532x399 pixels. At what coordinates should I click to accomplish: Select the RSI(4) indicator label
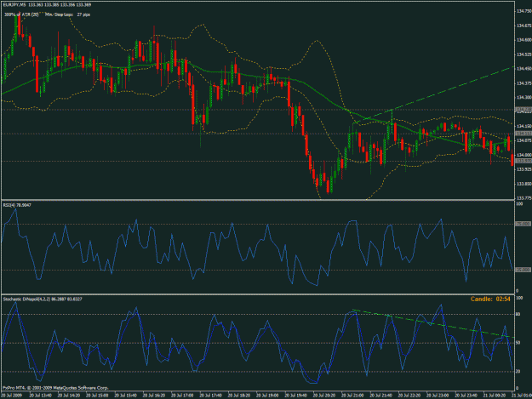pyautogui.click(x=17, y=205)
